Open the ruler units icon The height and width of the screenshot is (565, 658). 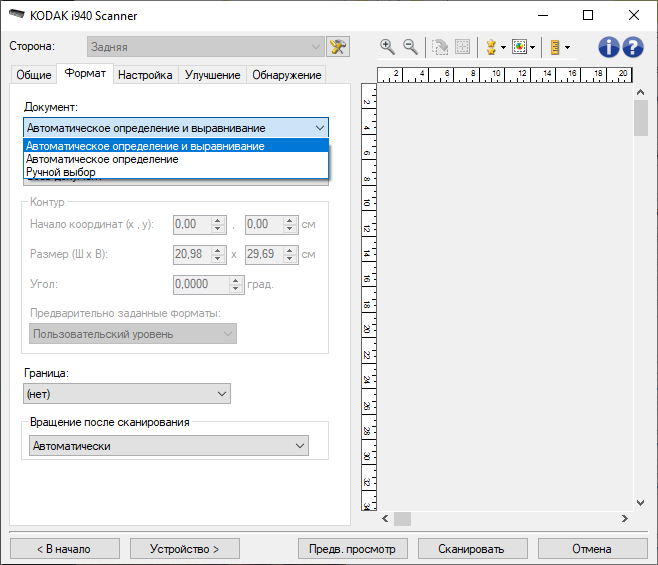[x=555, y=47]
